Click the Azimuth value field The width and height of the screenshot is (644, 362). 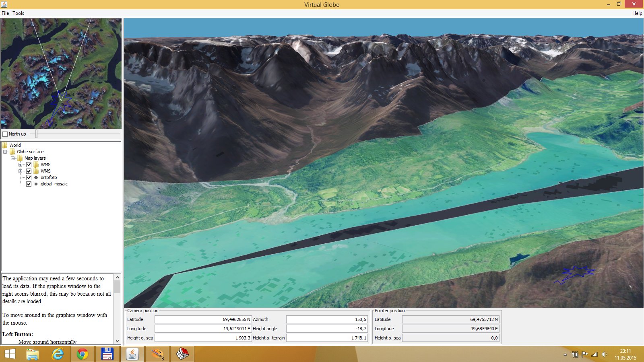point(327,319)
